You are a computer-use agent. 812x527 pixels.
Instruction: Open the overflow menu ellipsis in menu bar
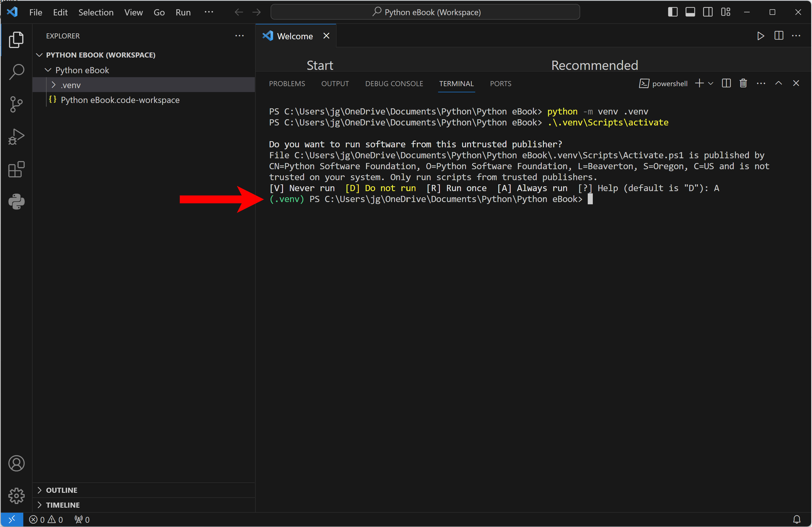(x=209, y=12)
